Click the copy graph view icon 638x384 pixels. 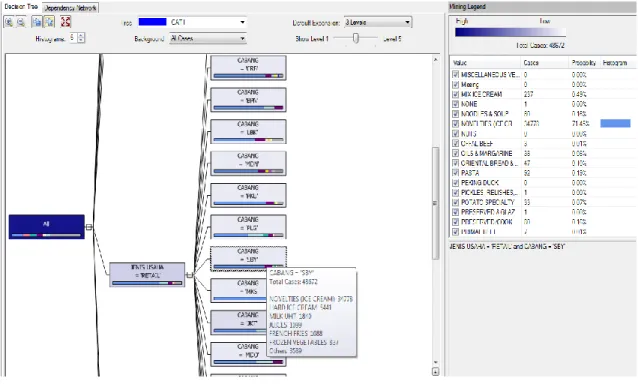[37, 22]
